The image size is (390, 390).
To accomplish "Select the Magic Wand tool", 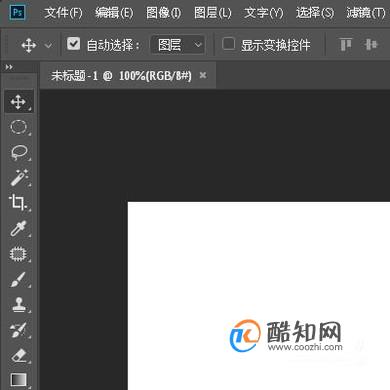I will (x=19, y=178).
